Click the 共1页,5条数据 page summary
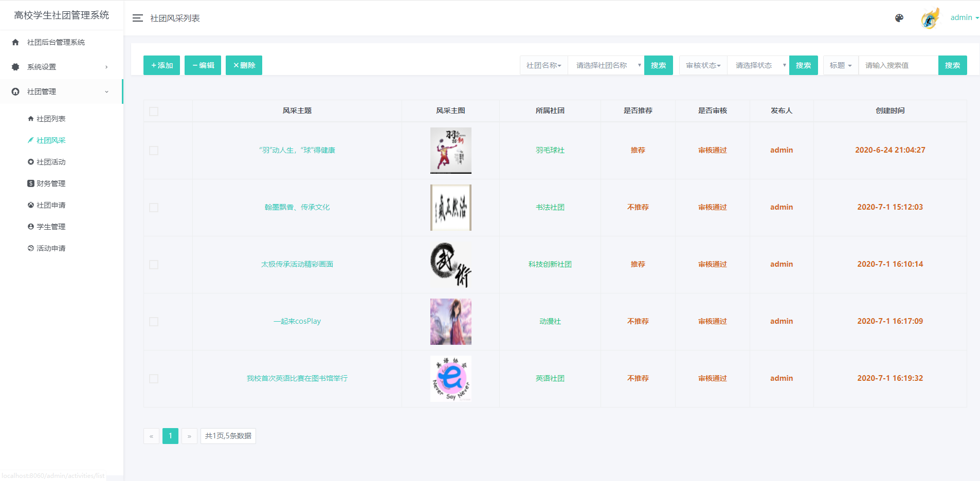 228,436
